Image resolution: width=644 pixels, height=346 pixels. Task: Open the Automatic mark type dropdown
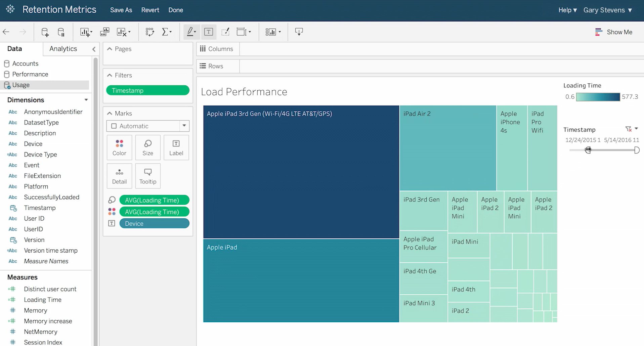148,126
